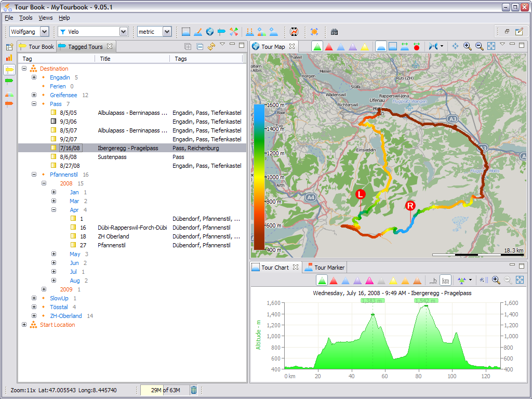Click the green tag icon in left sidebar

9,81
